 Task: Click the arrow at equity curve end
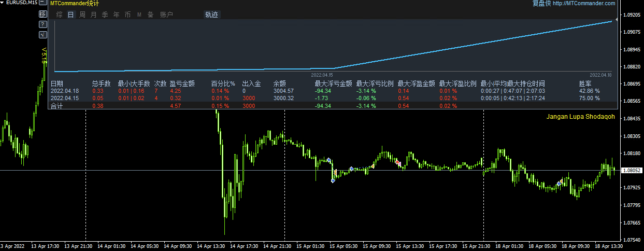coord(617,20)
